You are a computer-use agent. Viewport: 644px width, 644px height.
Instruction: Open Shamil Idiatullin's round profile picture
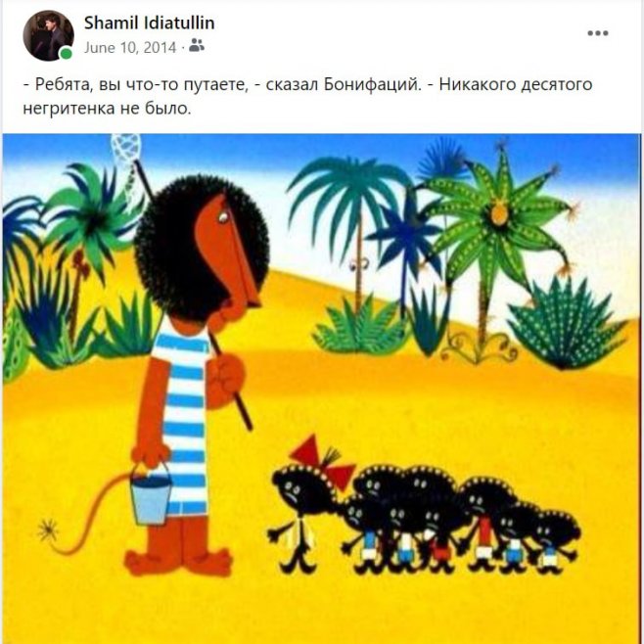click(x=49, y=35)
